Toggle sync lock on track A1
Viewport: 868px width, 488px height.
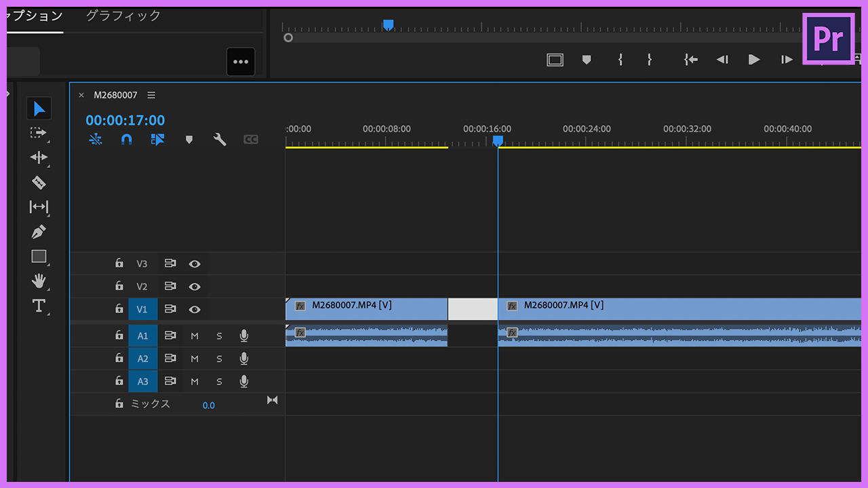coord(170,335)
